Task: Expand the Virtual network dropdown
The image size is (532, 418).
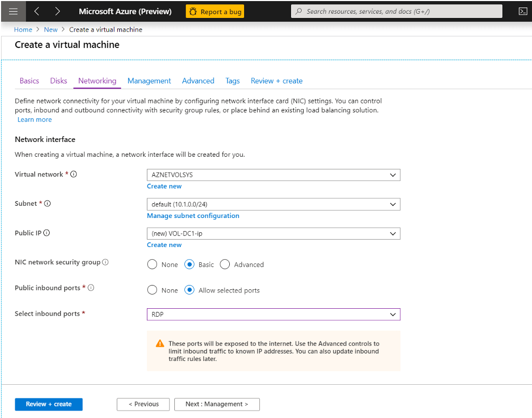Action: pyautogui.click(x=273, y=175)
